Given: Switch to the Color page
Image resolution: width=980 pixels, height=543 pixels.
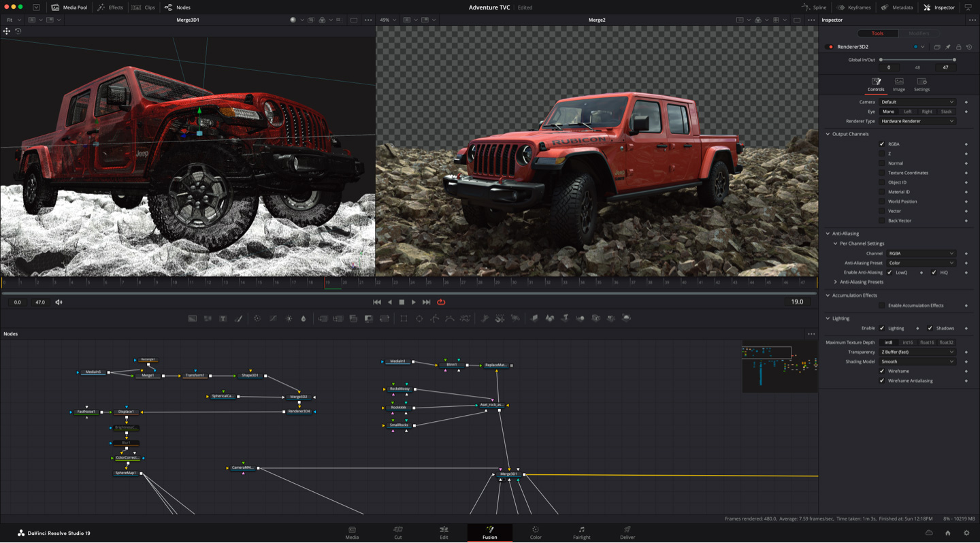Looking at the screenshot, I should pyautogui.click(x=536, y=531).
